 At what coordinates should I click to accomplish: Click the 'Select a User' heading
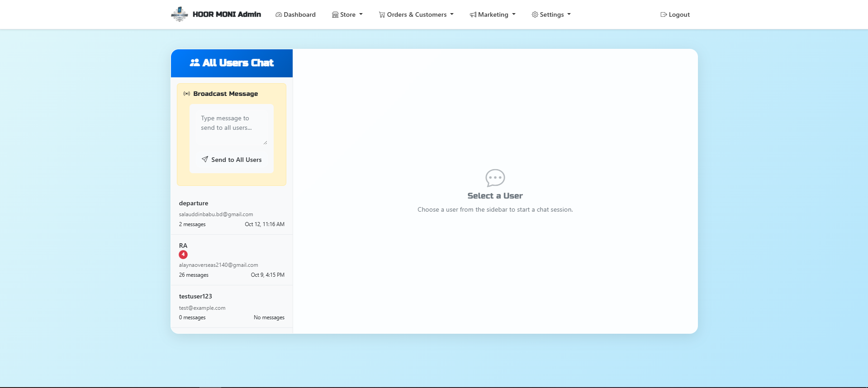(x=495, y=196)
